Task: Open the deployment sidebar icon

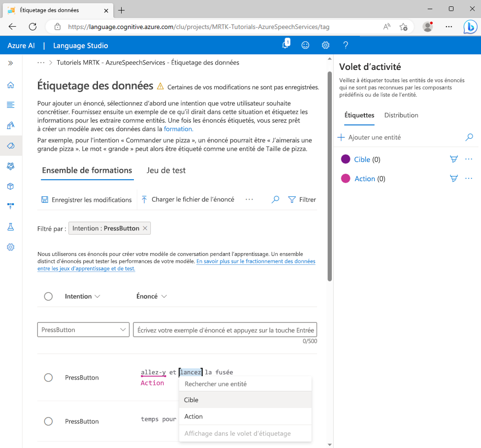Action: pyautogui.click(x=10, y=206)
